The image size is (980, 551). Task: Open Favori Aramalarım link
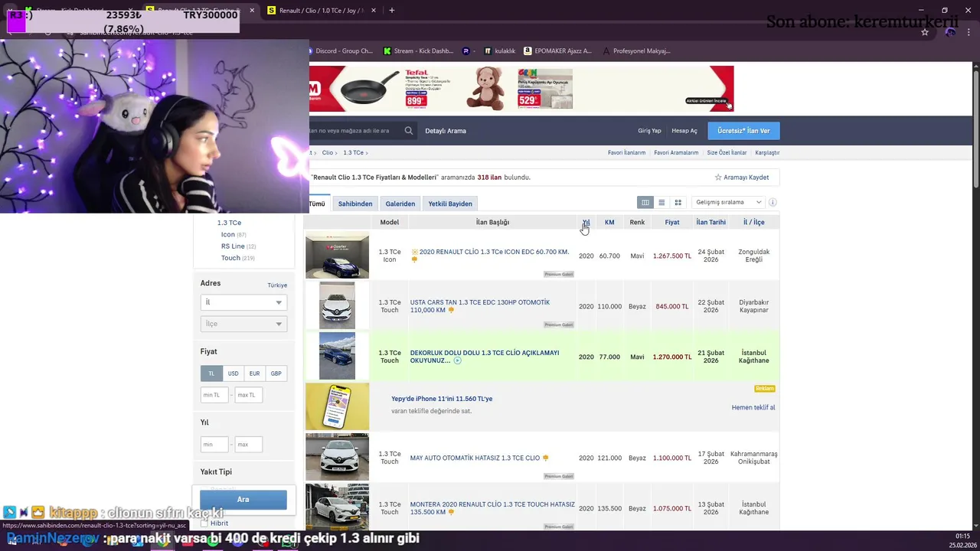point(676,153)
